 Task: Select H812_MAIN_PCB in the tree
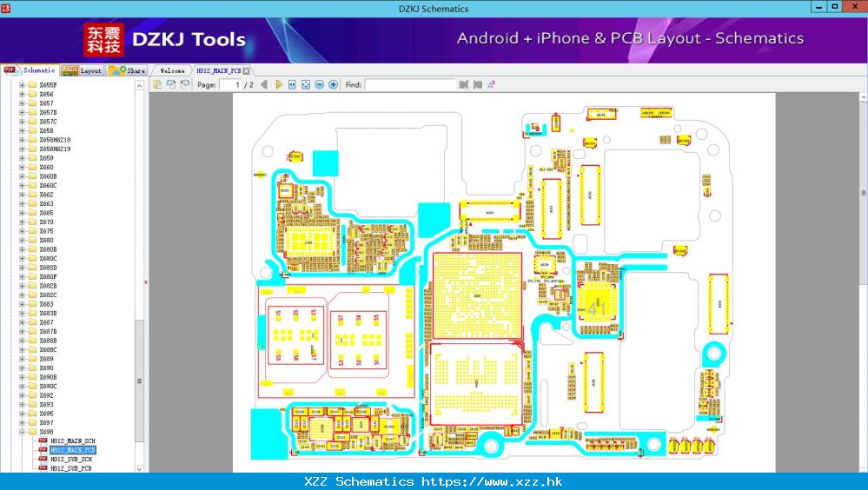coord(72,450)
